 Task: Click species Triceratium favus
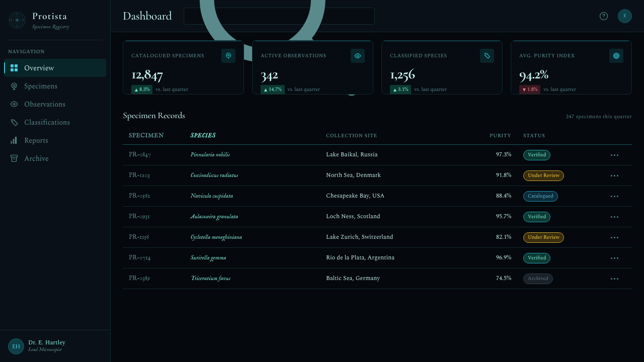[x=211, y=278]
